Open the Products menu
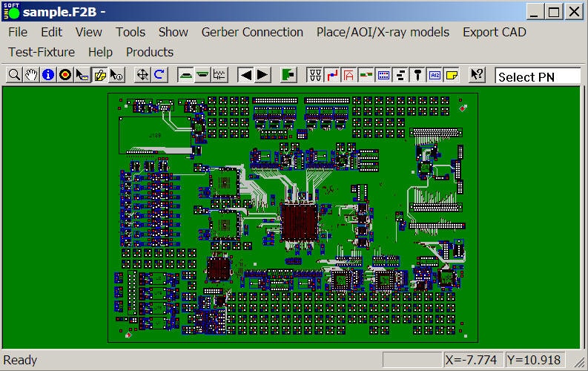Screen dimensions: 588x371 tap(150, 52)
